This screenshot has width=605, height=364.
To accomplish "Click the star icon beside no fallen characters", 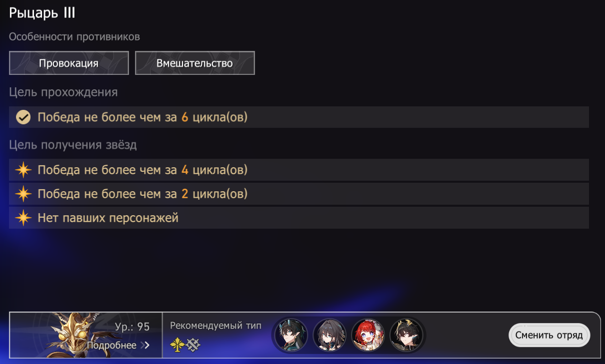I will click(x=23, y=218).
